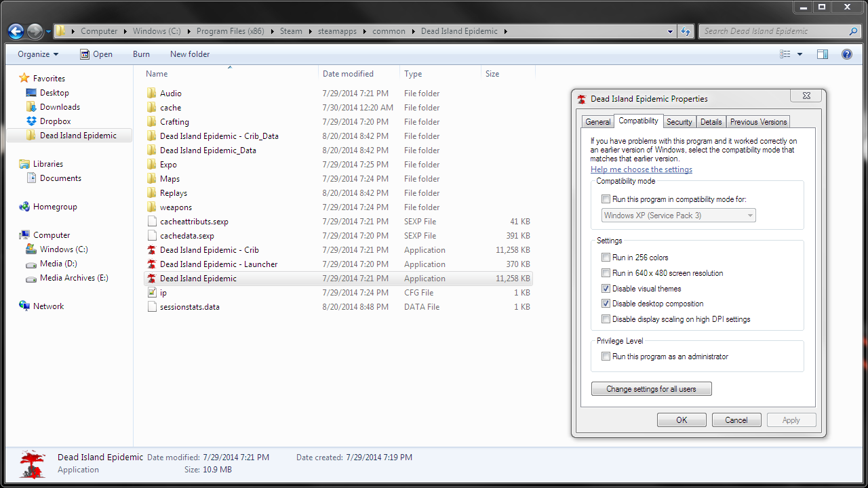
Task: Expand the change view options arrow
Action: [800, 54]
